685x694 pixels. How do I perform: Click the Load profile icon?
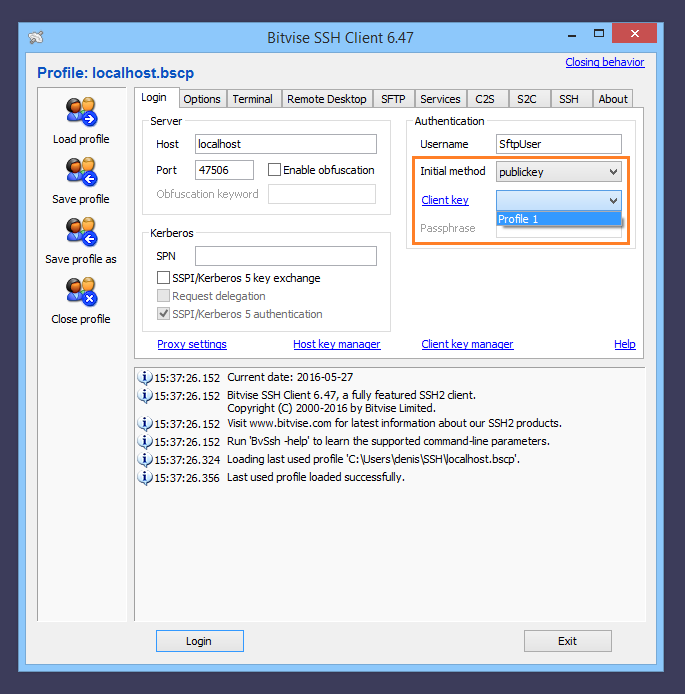[81, 112]
